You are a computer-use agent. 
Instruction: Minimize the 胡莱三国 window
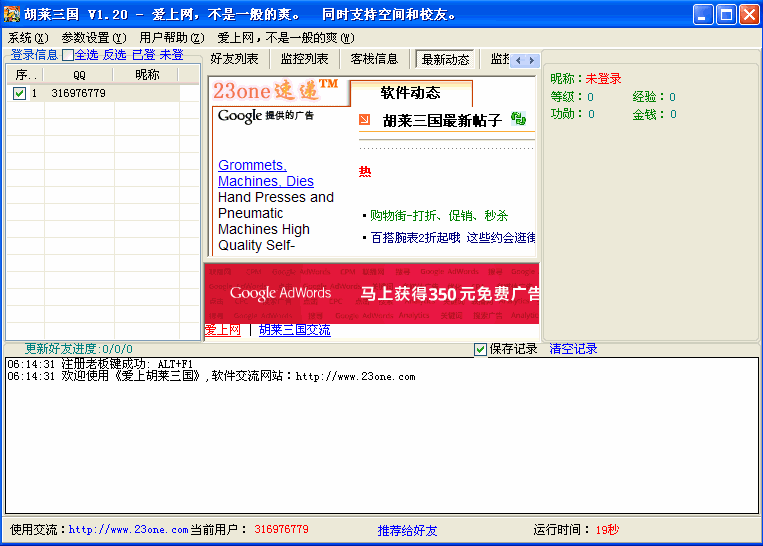click(x=703, y=15)
